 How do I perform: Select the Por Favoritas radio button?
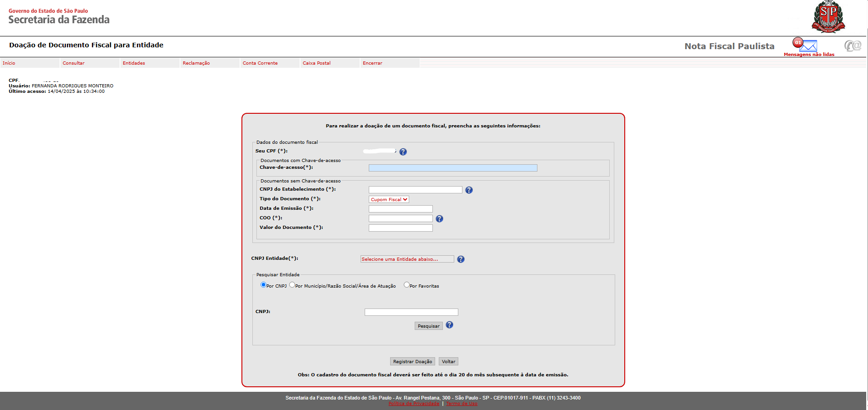[406, 285]
